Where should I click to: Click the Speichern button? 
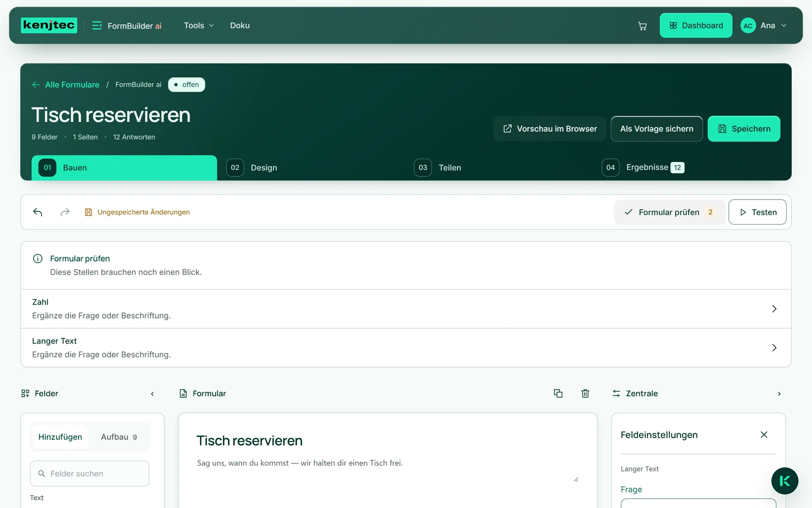coord(744,129)
